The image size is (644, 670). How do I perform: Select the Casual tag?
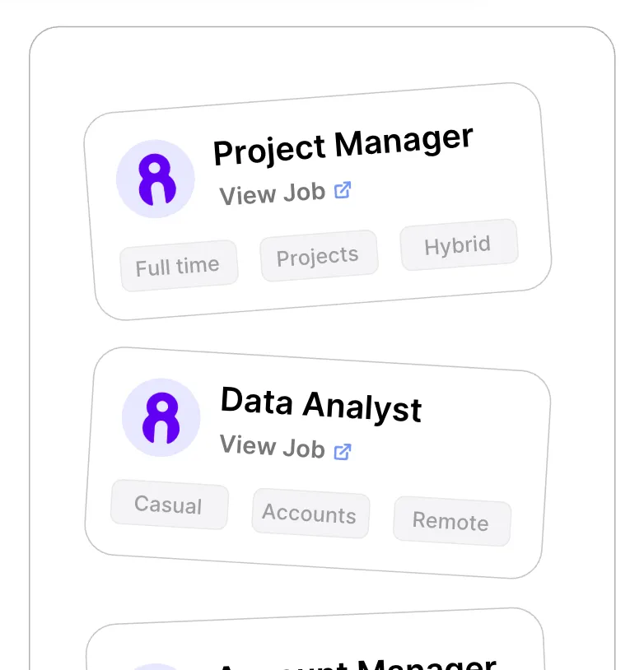(170, 505)
